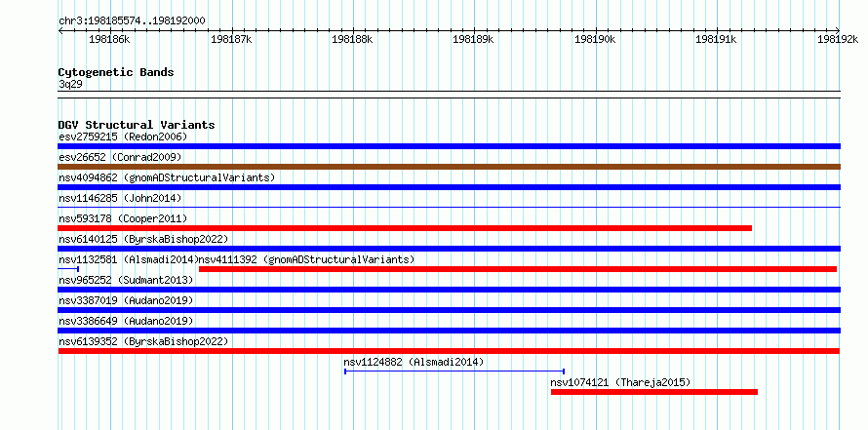The height and width of the screenshot is (430, 868).
Task: Click the Cytogenetic Bands track title
Action: pos(116,72)
